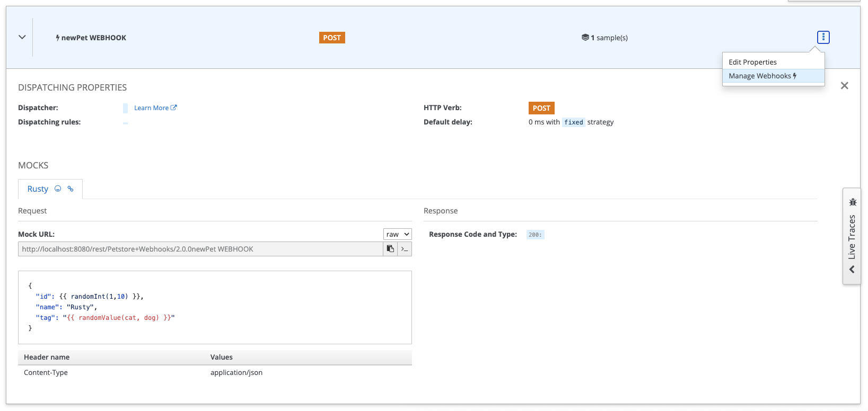
Task: Select Edit Properties from the menu
Action: (x=752, y=62)
